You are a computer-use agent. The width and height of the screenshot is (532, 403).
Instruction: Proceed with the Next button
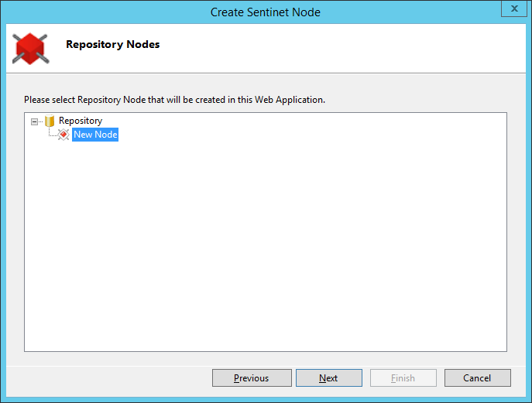click(x=329, y=378)
